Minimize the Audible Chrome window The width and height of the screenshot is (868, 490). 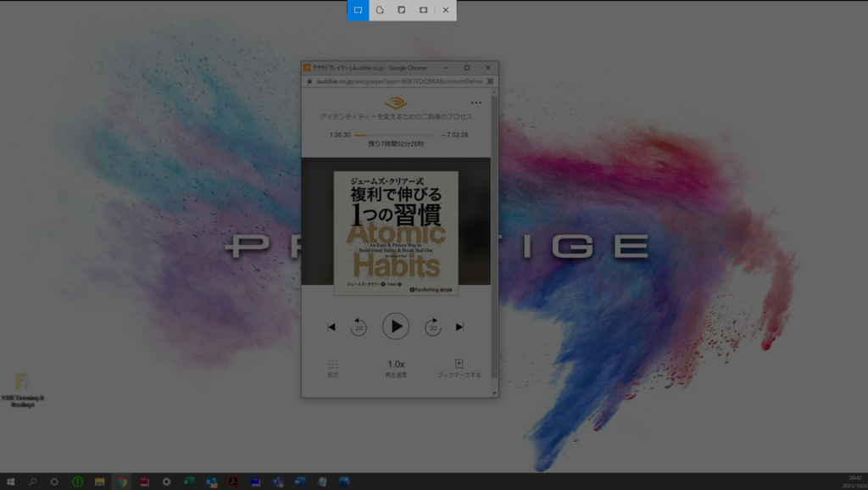pos(446,68)
